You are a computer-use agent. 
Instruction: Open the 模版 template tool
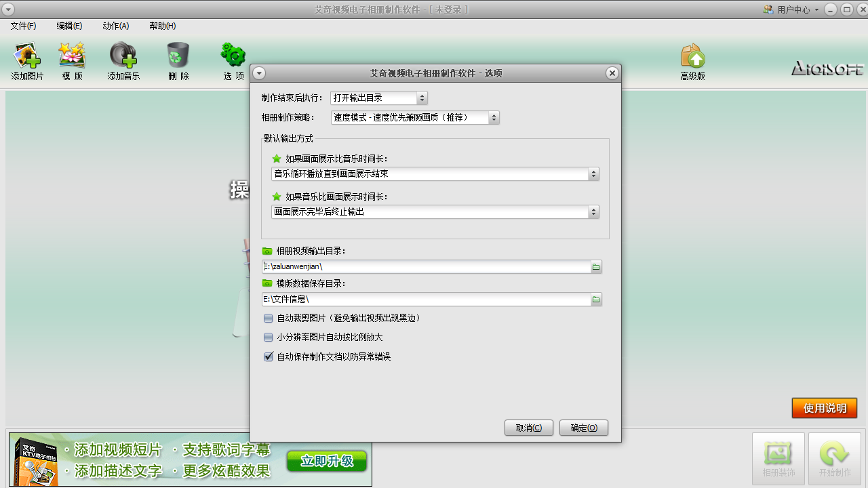point(71,60)
